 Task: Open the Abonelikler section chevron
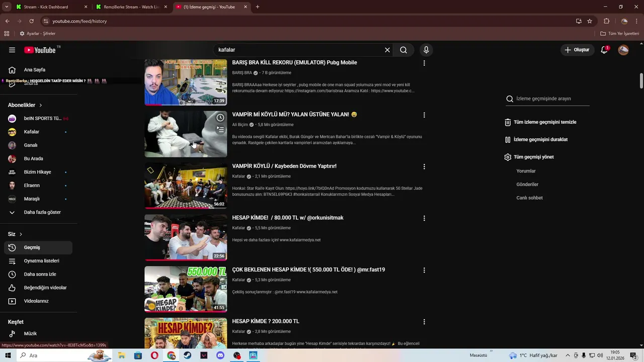41,105
